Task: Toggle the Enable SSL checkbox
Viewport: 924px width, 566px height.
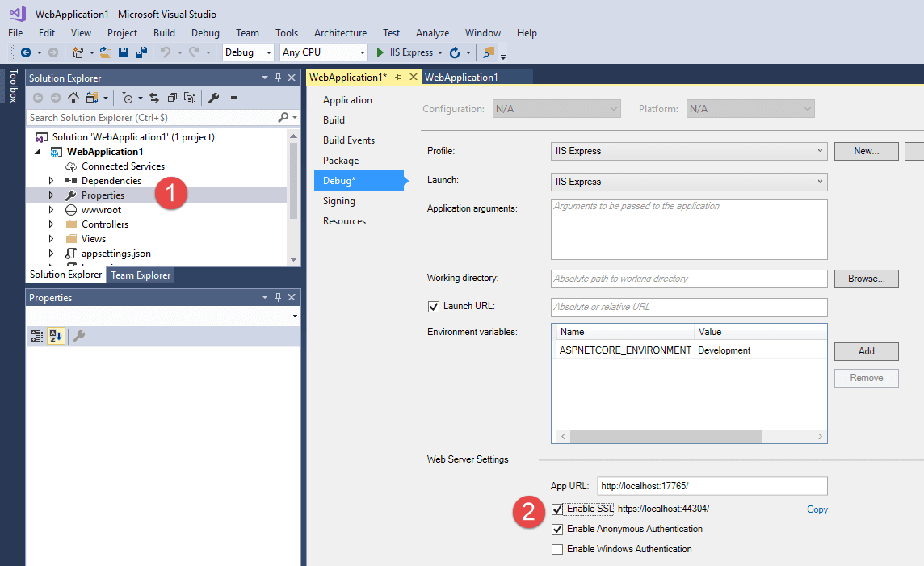Action: [556, 509]
